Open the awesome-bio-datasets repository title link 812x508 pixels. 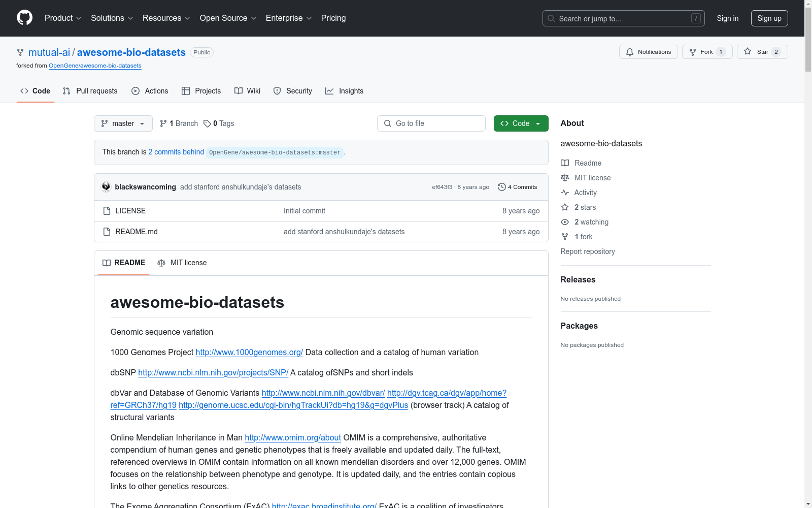131,52
